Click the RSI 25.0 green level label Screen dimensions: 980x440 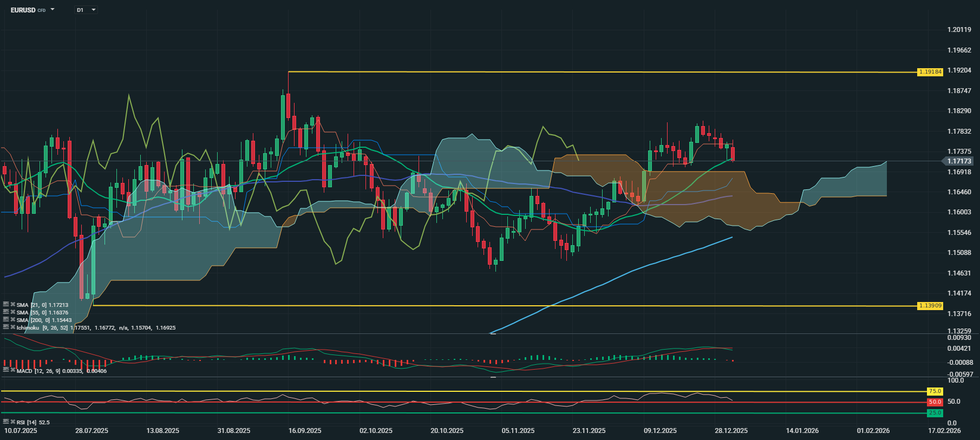click(x=935, y=413)
